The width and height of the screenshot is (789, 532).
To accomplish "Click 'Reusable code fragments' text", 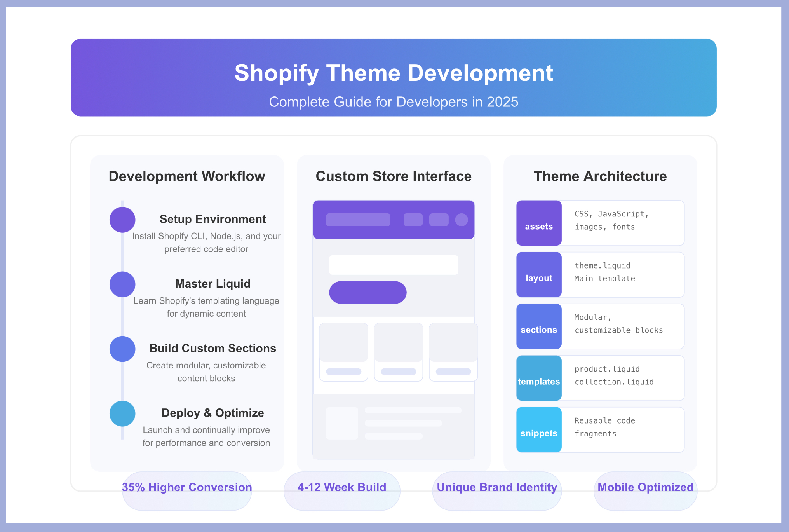I will pos(605,427).
